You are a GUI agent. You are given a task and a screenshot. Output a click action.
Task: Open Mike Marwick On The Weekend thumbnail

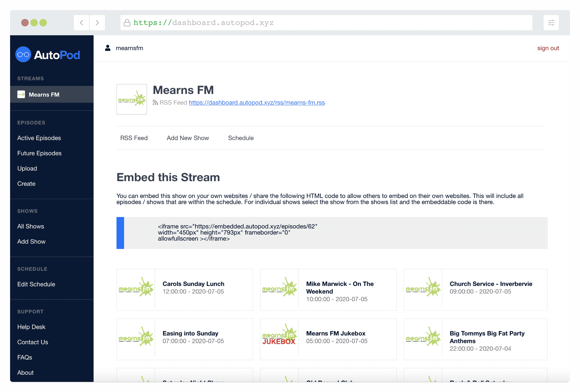pos(279,288)
